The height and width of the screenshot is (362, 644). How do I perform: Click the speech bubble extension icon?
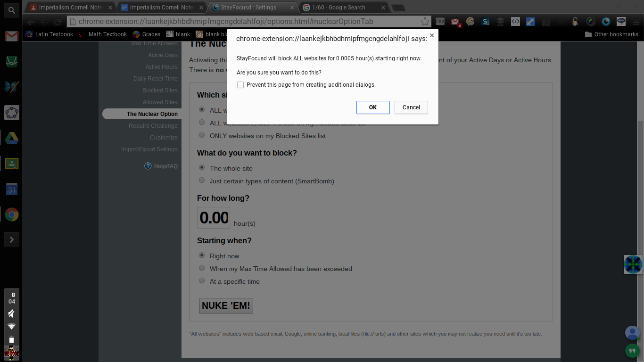621,21
